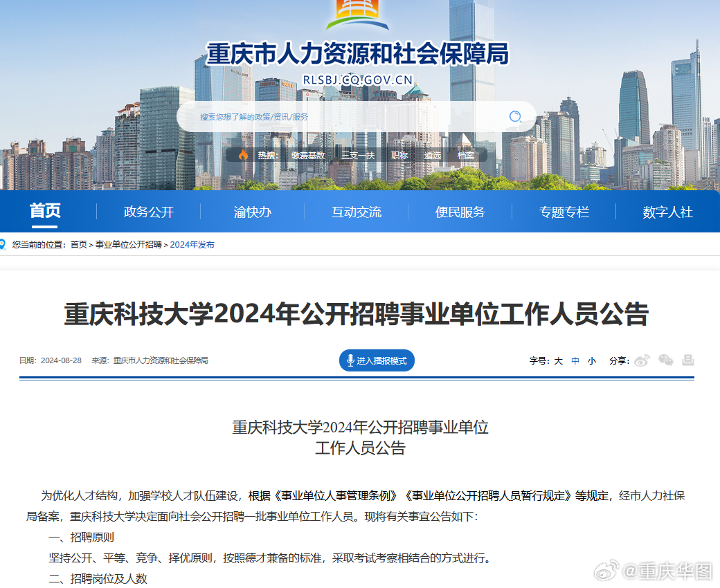
Task: Click 进入播报模式 button
Action: 377,360
